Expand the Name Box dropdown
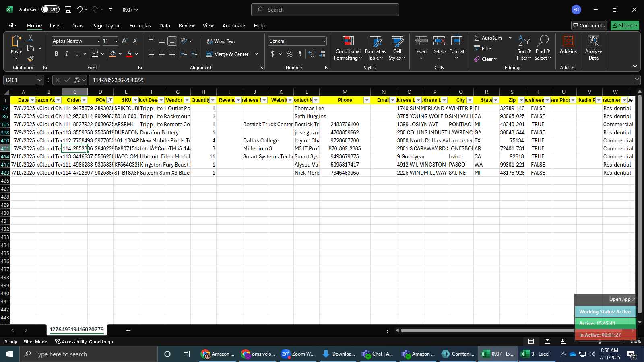The width and height of the screenshot is (644, 362). click(39, 80)
